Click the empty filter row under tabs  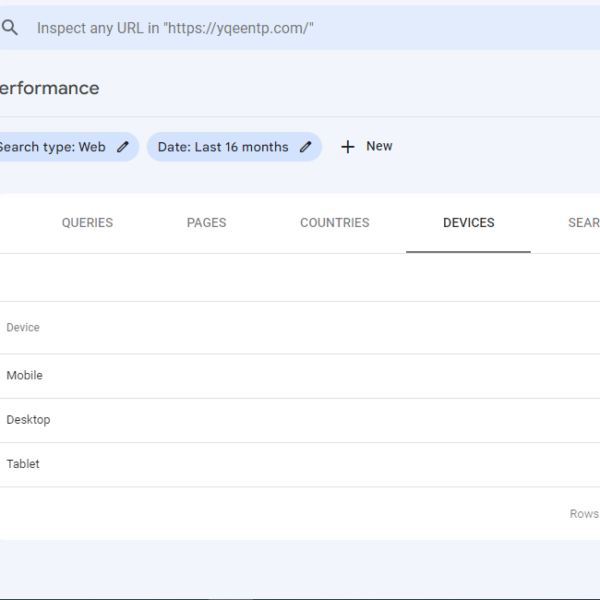click(300, 277)
